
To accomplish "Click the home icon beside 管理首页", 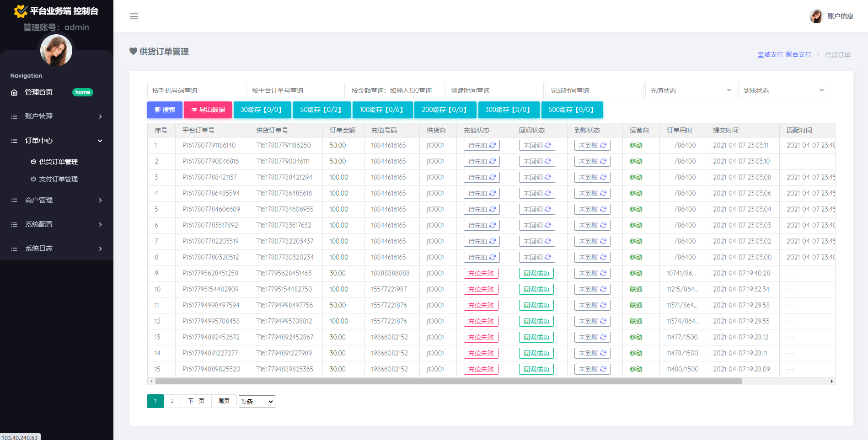I will click(x=14, y=92).
